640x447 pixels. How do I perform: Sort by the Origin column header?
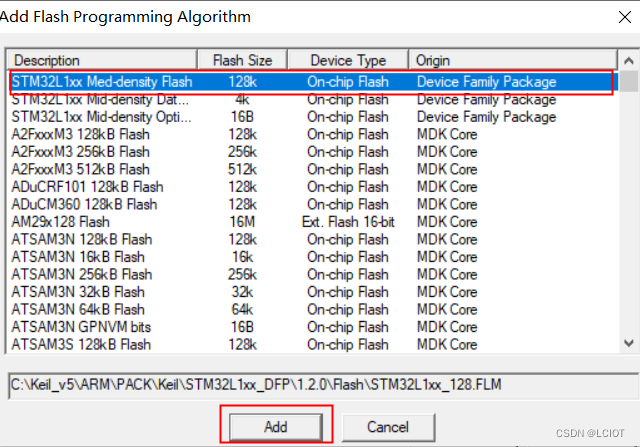pyautogui.click(x=513, y=60)
